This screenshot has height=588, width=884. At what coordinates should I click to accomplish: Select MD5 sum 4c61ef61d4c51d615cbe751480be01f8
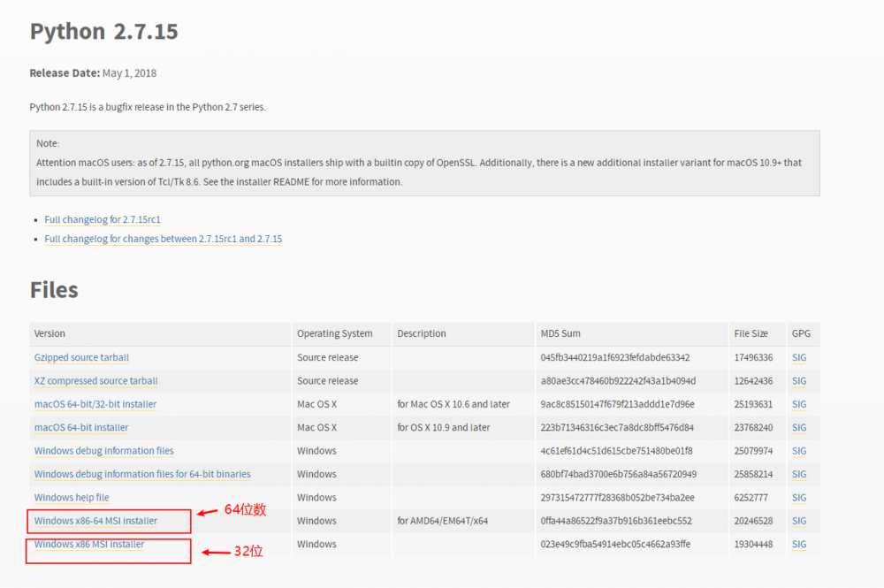616,451
